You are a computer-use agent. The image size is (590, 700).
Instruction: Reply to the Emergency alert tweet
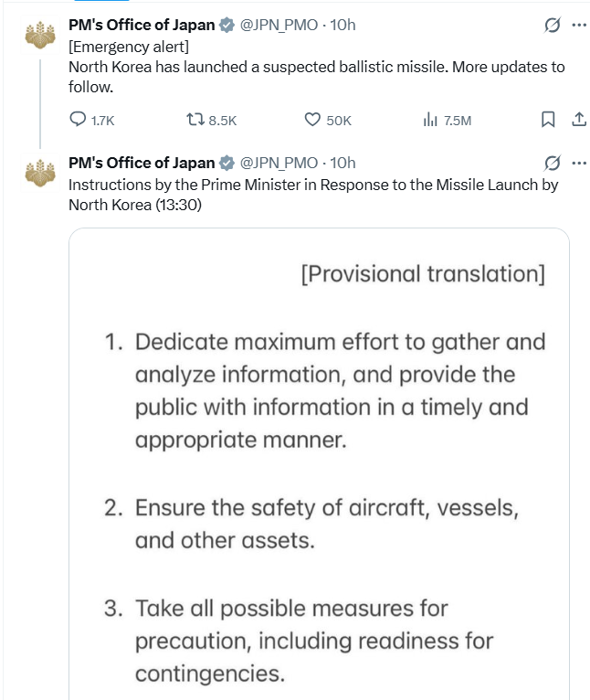(x=79, y=120)
